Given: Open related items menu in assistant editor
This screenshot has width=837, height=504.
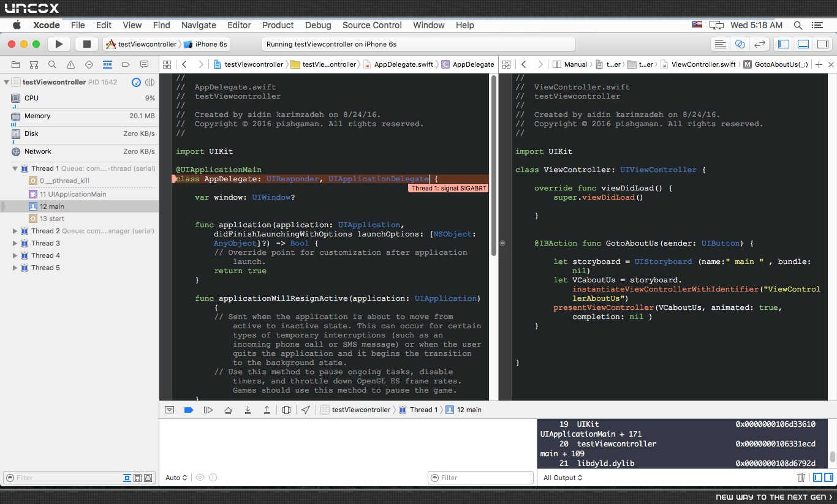Looking at the screenshot, I should click(x=506, y=64).
